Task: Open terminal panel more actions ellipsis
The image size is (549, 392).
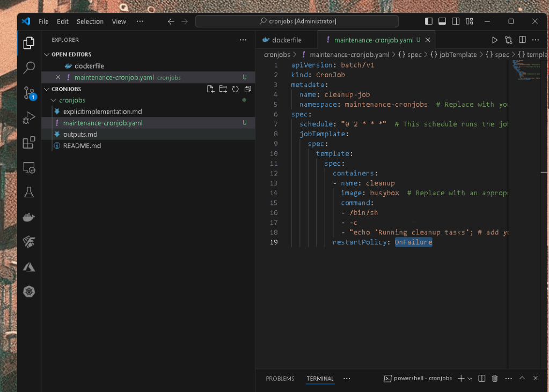Action: [508, 379]
